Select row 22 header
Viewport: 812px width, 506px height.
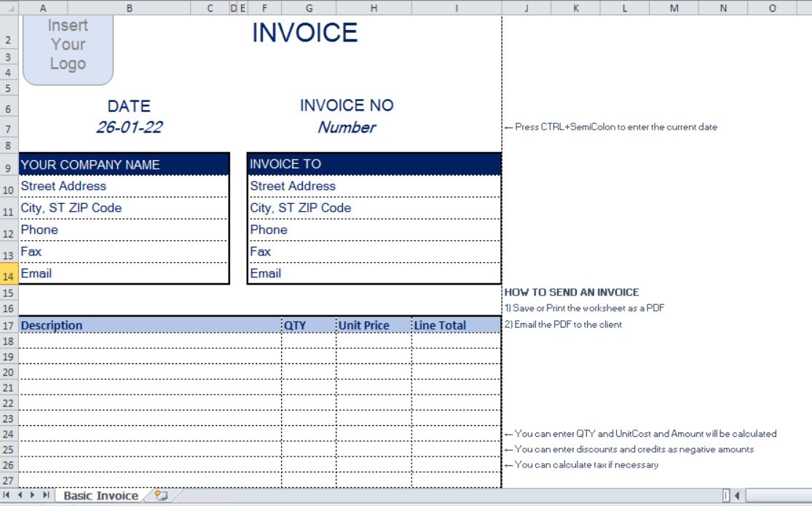9,403
